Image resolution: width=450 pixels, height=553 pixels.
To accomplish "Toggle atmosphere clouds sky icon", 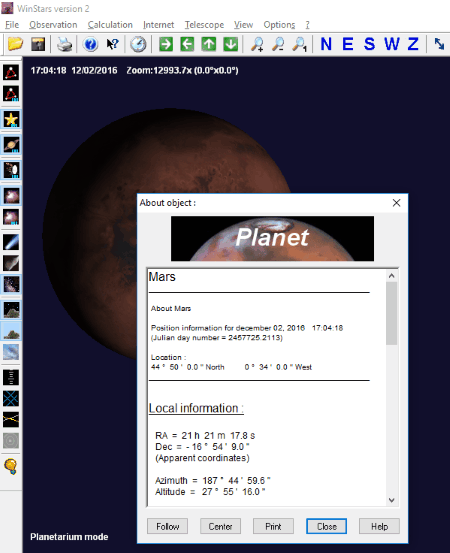I will point(11,352).
